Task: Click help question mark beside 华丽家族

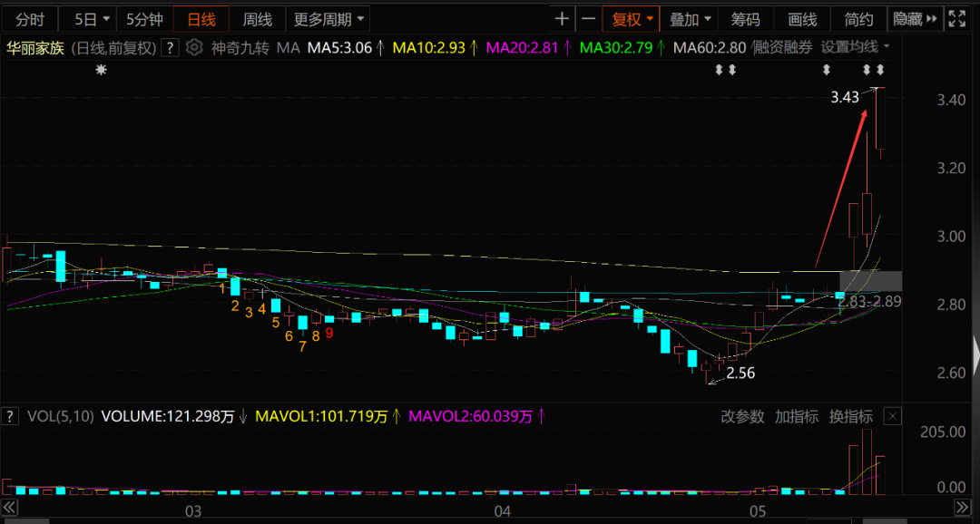Action: pyautogui.click(x=170, y=48)
